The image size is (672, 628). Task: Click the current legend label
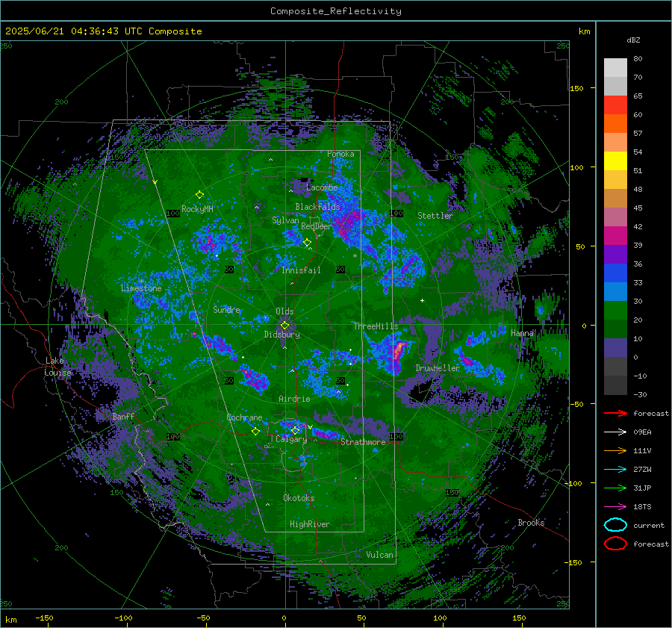(x=649, y=526)
